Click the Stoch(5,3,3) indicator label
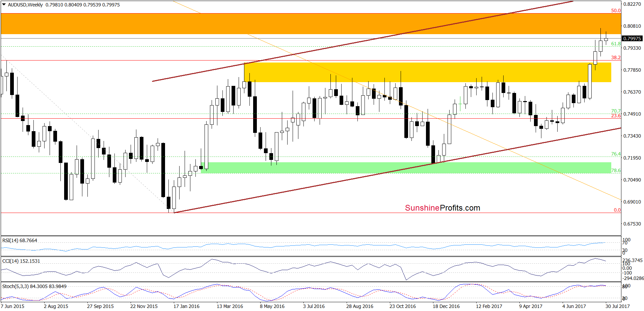The image size is (644, 311). (x=34, y=286)
